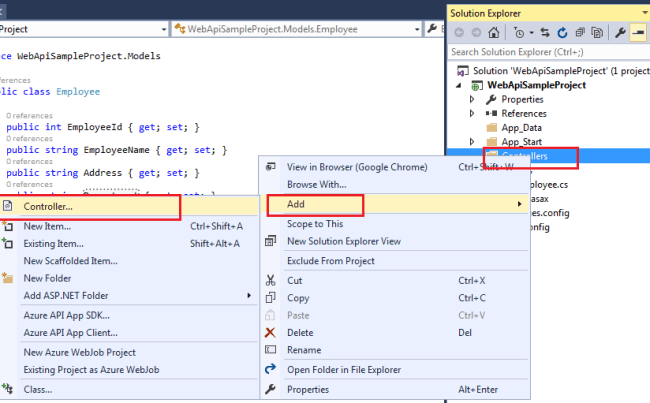The height and width of the screenshot is (403, 650).
Task: Select New Scaffolded Item... menu entry
Action: point(70,261)
